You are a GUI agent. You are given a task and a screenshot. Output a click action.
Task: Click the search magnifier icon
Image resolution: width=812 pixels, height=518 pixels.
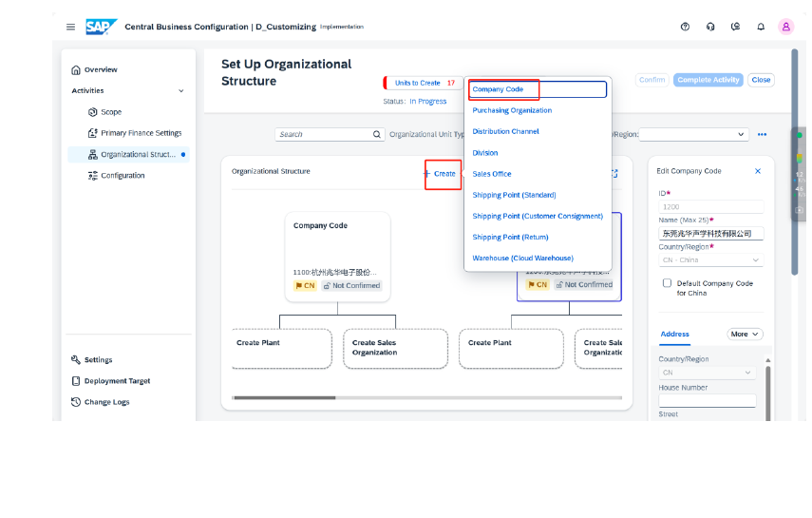point(377,135)
